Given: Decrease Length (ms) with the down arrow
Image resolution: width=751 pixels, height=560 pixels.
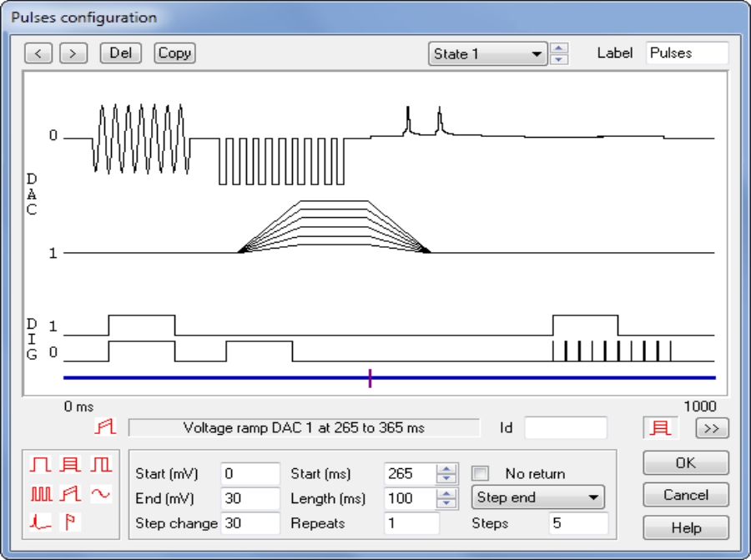Looking at the screenshot, I should 447,503.
